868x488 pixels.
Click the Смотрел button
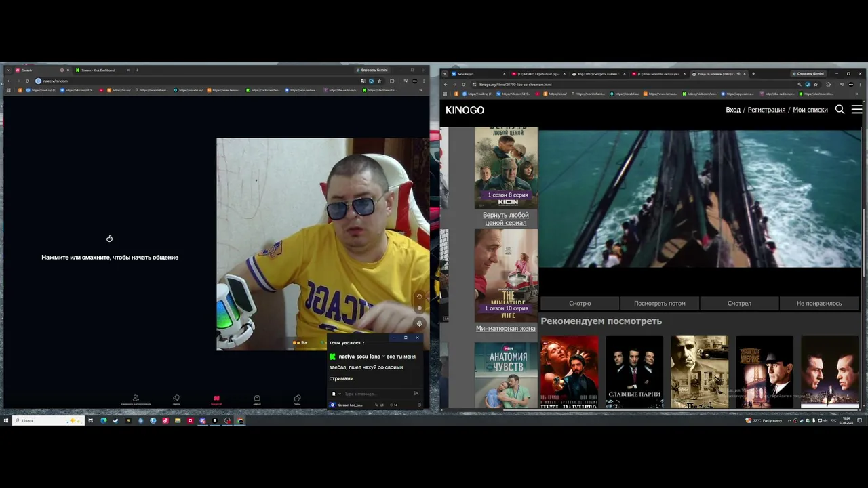739,303
